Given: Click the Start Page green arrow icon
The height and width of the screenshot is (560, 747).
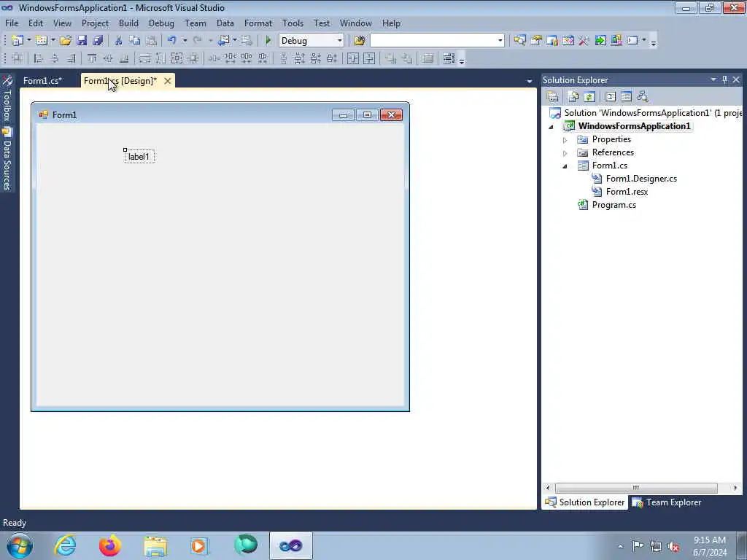Looking at the screenshot, I should tap(600, 41).
